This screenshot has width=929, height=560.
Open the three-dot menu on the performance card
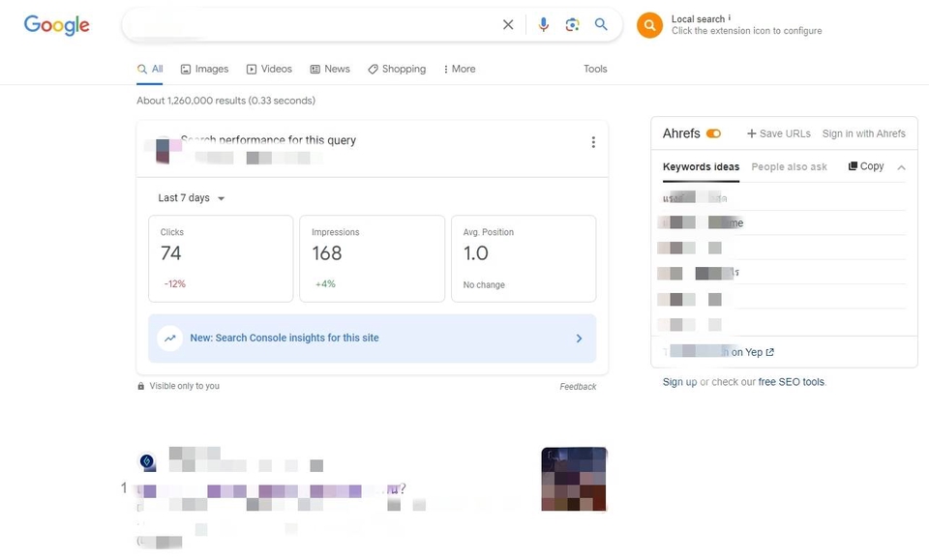[x=593, y=141]
